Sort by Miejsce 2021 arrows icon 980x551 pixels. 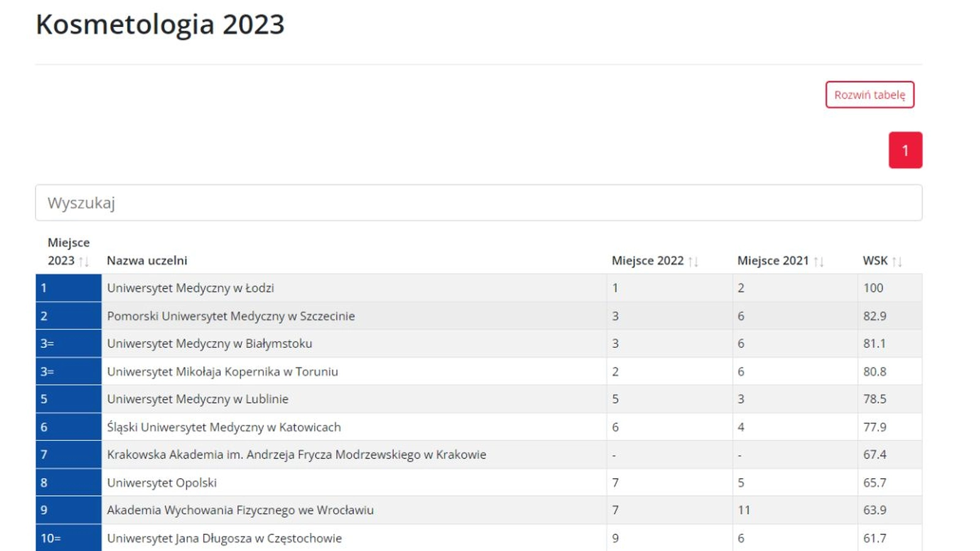click(818, 261)
